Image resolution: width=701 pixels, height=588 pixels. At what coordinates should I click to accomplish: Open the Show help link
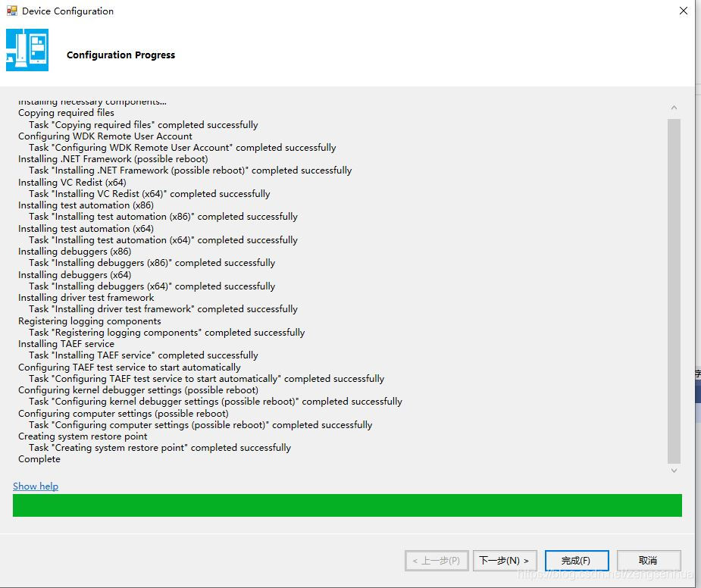coord(36,486)
